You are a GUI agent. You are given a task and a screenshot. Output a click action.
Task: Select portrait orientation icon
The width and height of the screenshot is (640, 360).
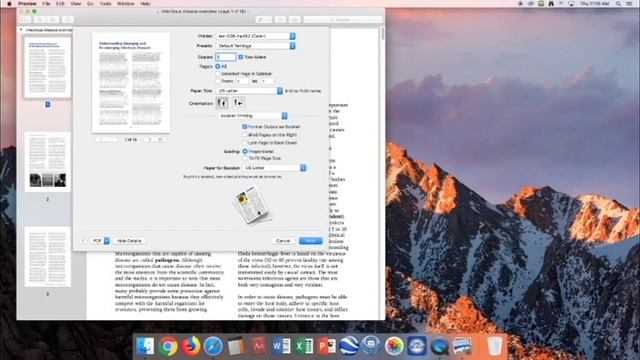tap(222, 103)
